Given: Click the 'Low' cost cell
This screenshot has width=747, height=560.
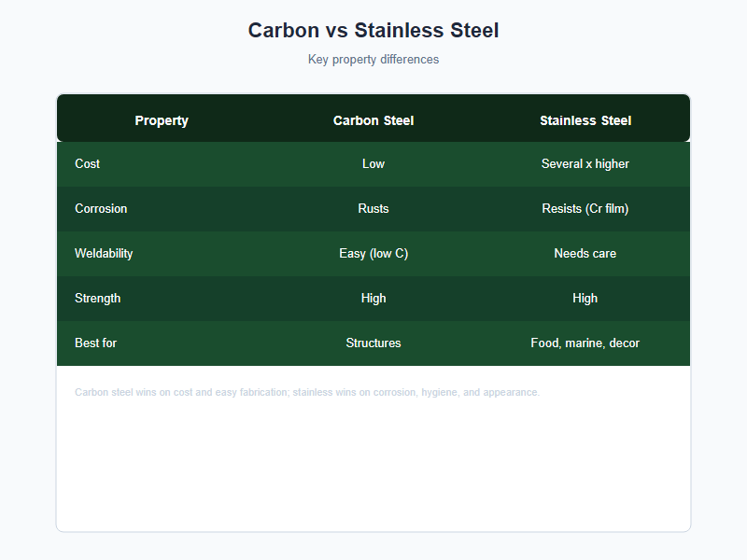Looking at the screenshot, I should point(373,164).
